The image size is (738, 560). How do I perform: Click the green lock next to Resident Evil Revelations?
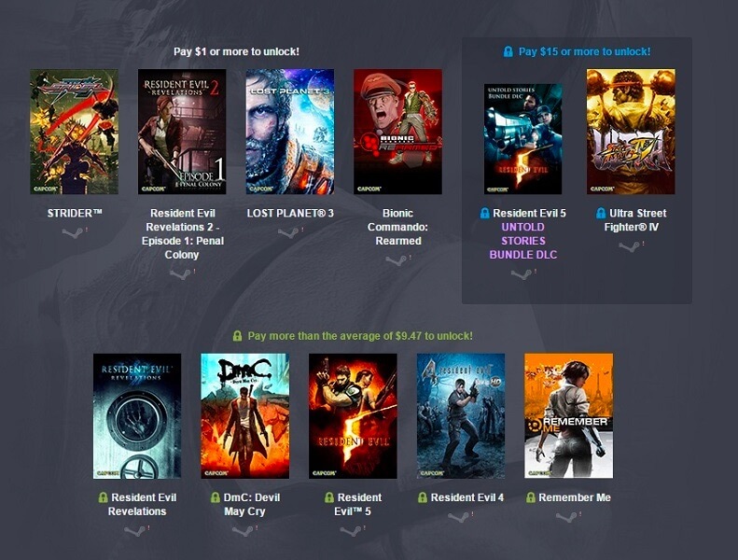point(103,497)
